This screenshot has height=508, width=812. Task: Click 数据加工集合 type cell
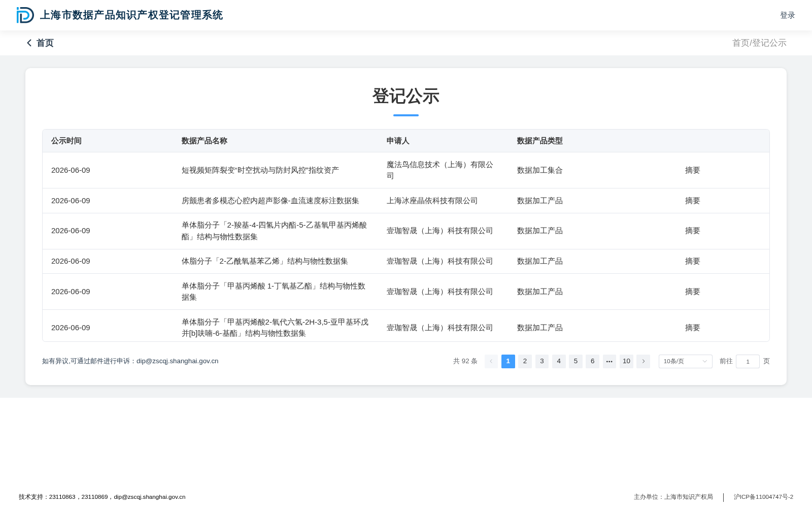point(540,170)
